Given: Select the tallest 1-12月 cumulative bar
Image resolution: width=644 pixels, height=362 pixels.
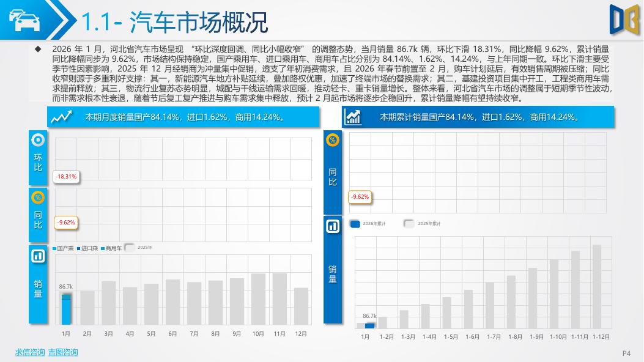Looking at the screenshot, I should (597, 286).
